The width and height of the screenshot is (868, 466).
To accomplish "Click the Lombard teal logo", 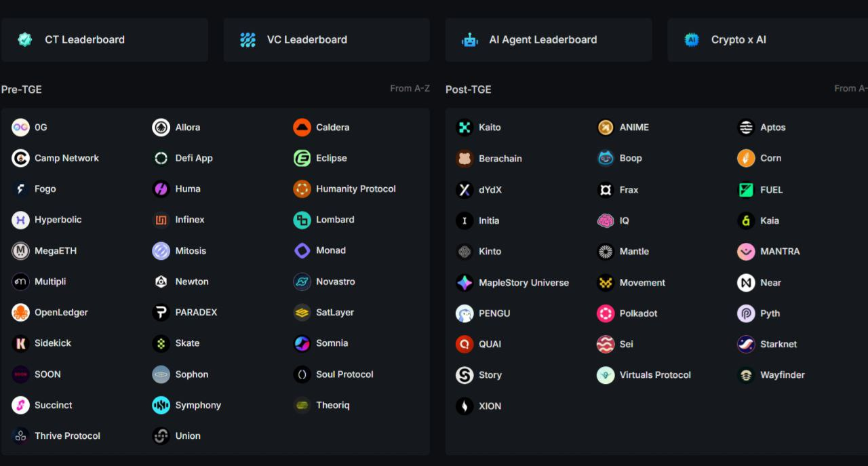I will point(302,220).
